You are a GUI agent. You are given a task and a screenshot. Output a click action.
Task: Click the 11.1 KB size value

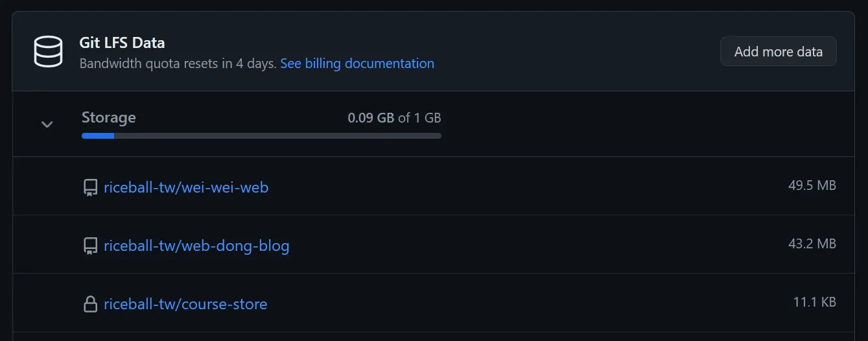(x=814, y=302)
